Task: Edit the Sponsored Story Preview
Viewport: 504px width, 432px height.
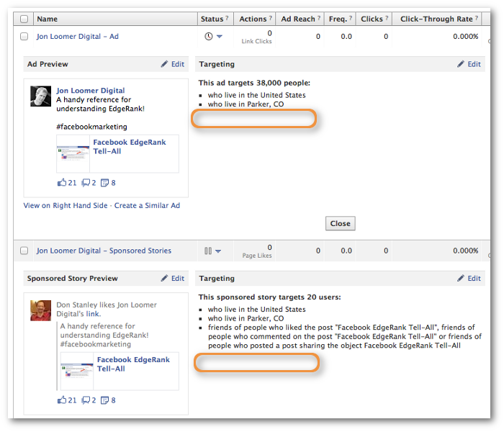Action: tap(178, 278)
